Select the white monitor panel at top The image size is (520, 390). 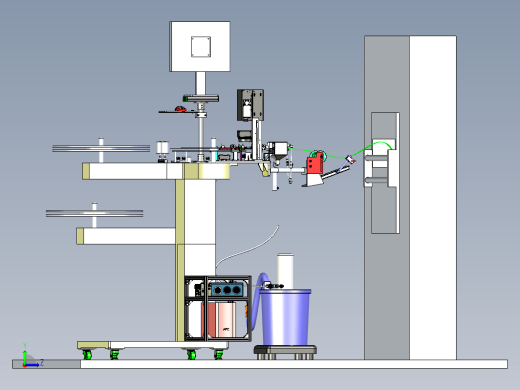(x=200, y=46)
